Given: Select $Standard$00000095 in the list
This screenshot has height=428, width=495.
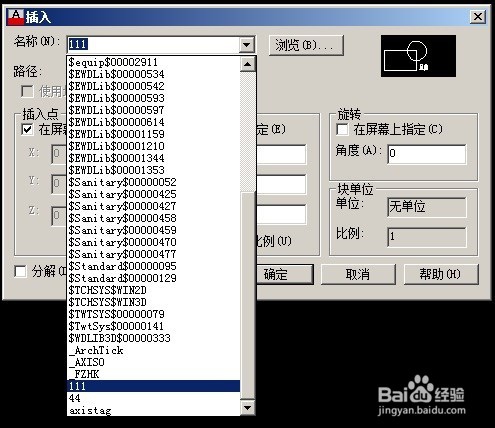Looking at the screenshot, I should 153,266.
